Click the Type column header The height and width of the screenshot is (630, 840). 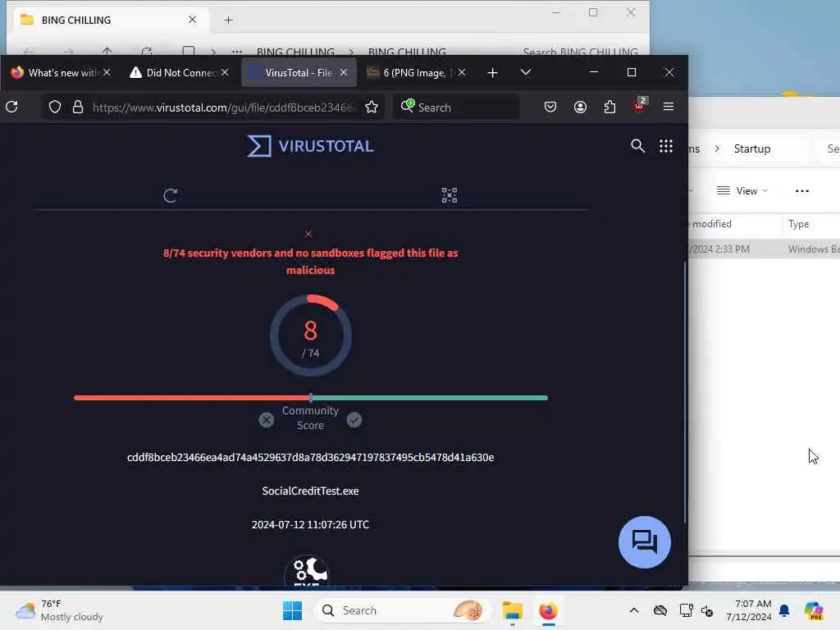point(798,224)
